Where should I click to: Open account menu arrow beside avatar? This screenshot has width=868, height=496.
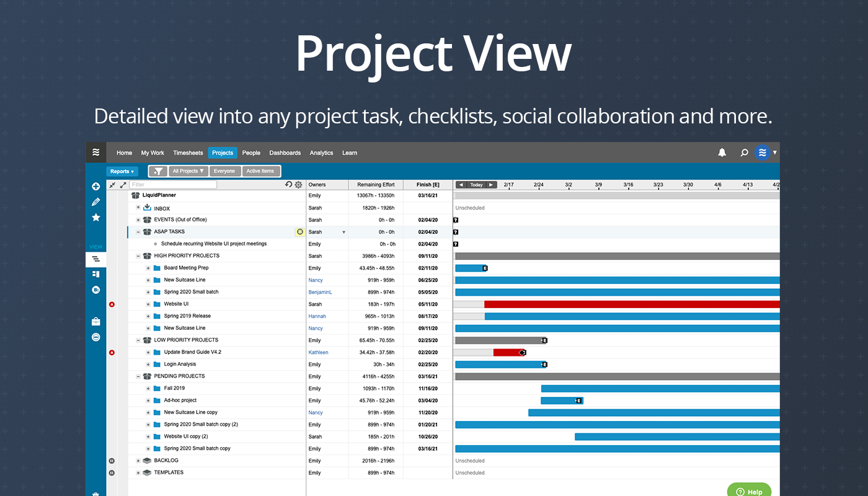775,153
